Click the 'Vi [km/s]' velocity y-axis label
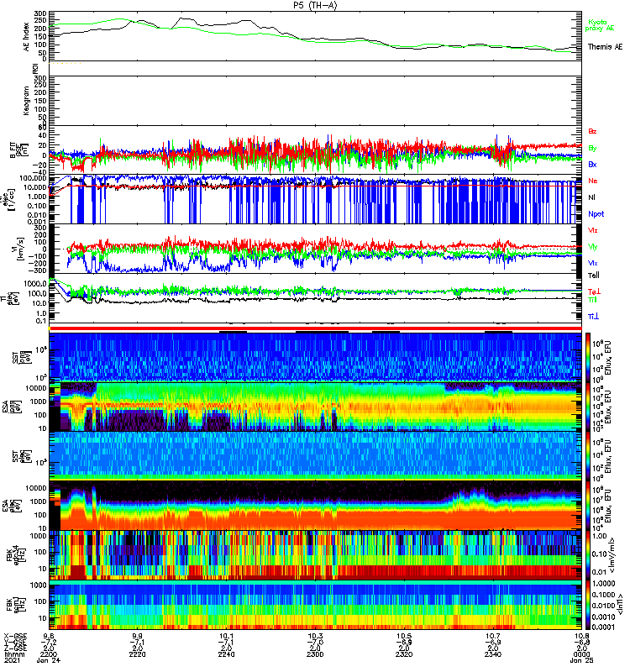This screenshot has width=630, height=672. point(19,249)
